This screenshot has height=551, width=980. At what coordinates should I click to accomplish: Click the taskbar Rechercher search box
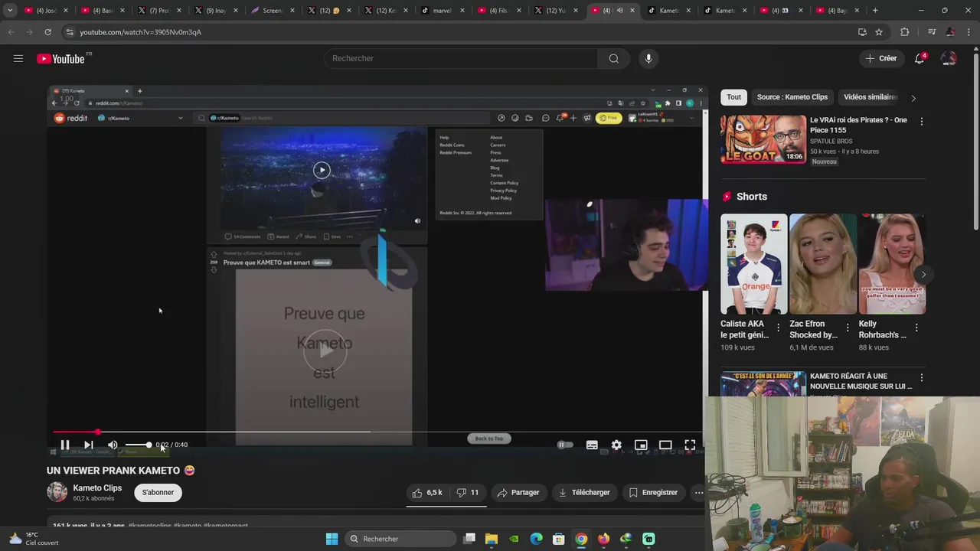click(400, 539)
